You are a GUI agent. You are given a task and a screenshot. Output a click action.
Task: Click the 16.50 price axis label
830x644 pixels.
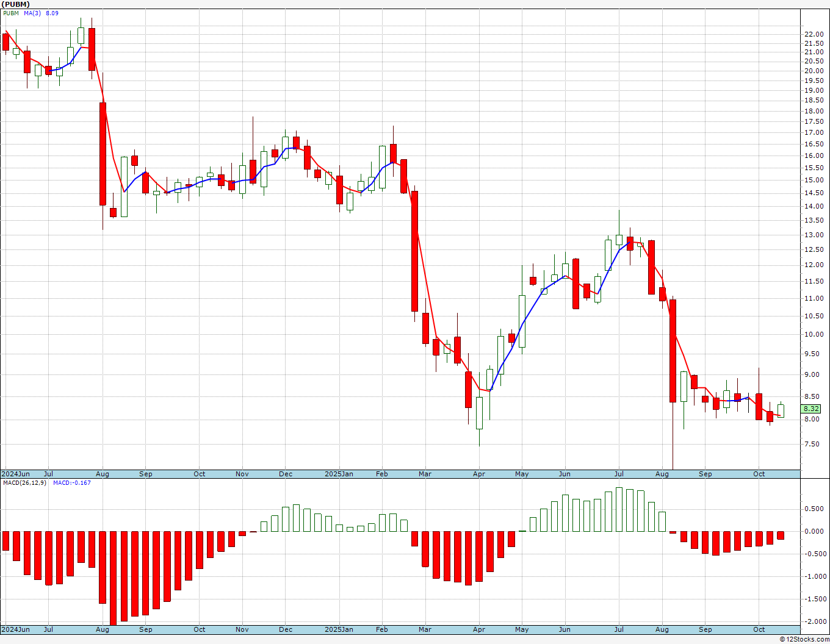click(813, 144)
